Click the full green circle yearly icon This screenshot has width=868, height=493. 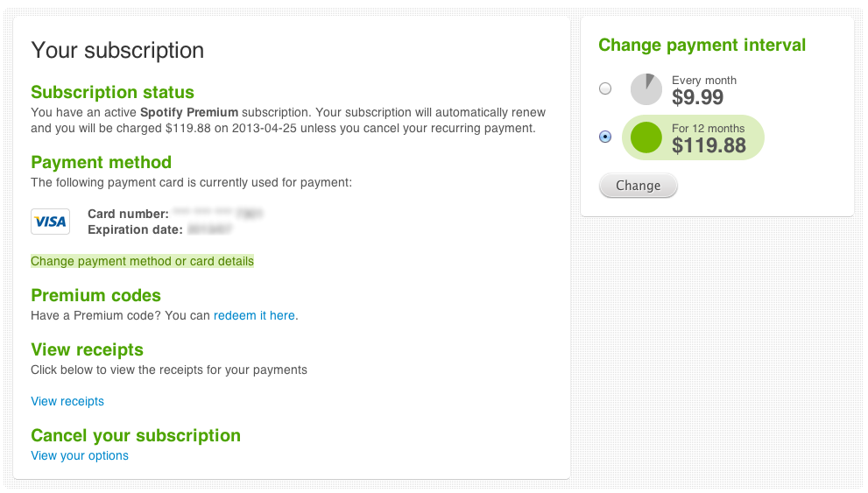(x=646, y=137)
